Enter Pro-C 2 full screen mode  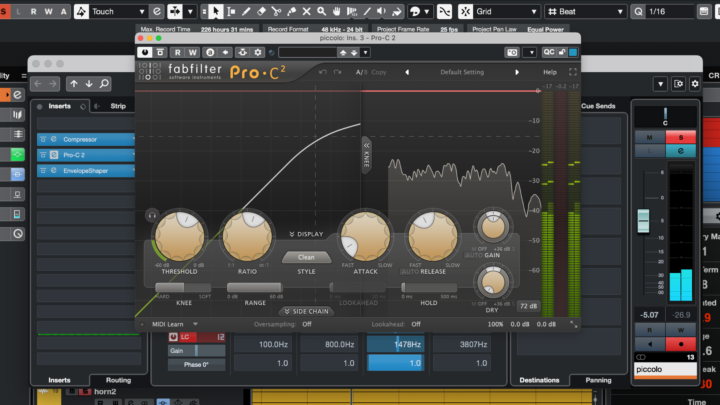tap(572, 72)
